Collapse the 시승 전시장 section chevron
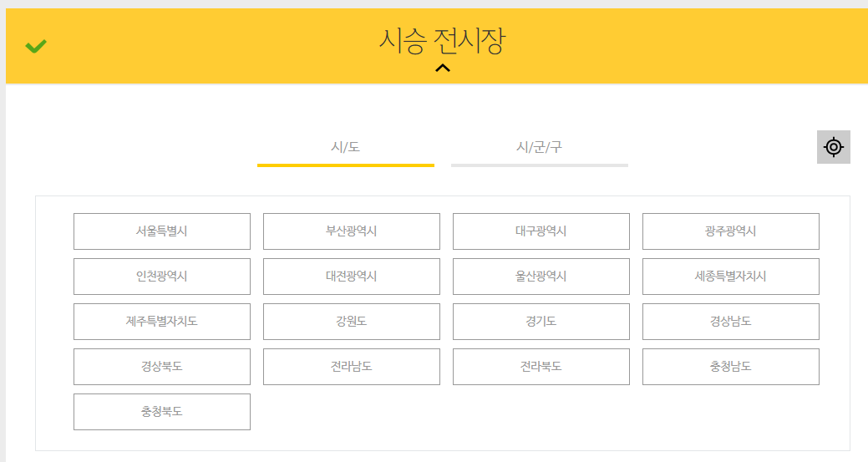This screenshot has width=868, height=462. click(x=442, y=68)
